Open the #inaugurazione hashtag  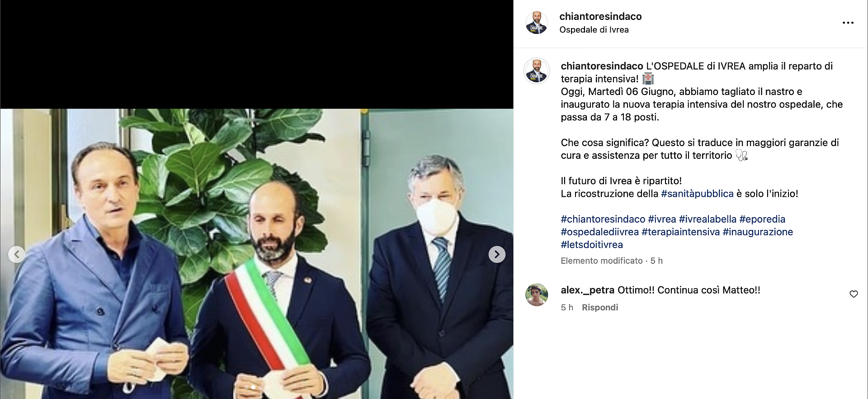(x=758, y=232)
